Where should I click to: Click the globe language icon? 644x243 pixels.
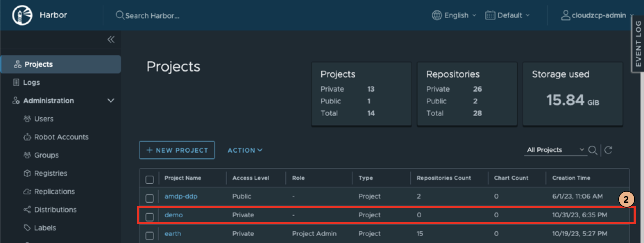pos(437,15)
